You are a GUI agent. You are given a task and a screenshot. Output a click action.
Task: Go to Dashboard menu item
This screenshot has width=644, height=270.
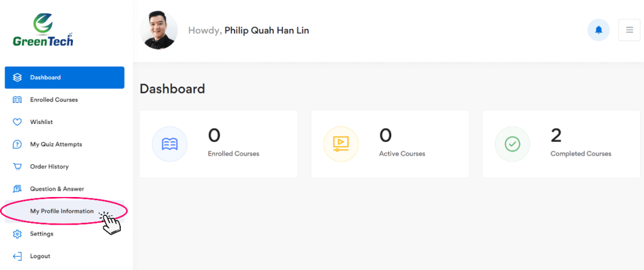pos(45,77)
